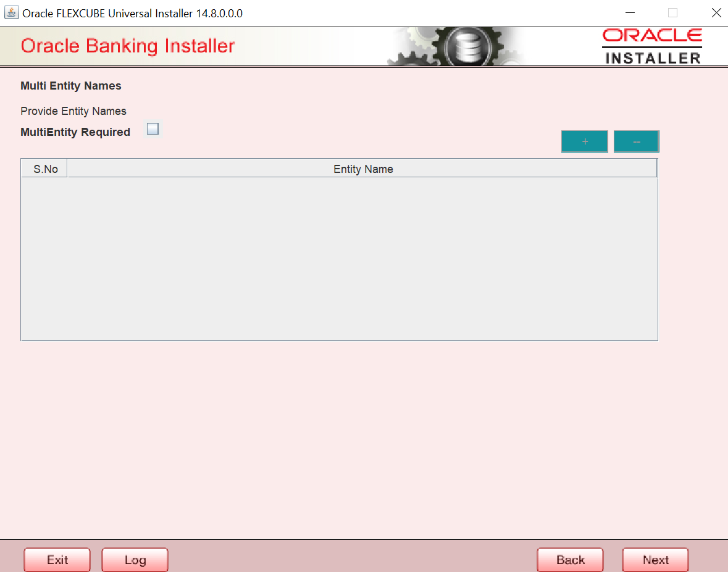Image resolution: width=728 pixels, height=572 pixels.
Task: Add an entity row with the plus button
Action: click(x=585, y=141)
